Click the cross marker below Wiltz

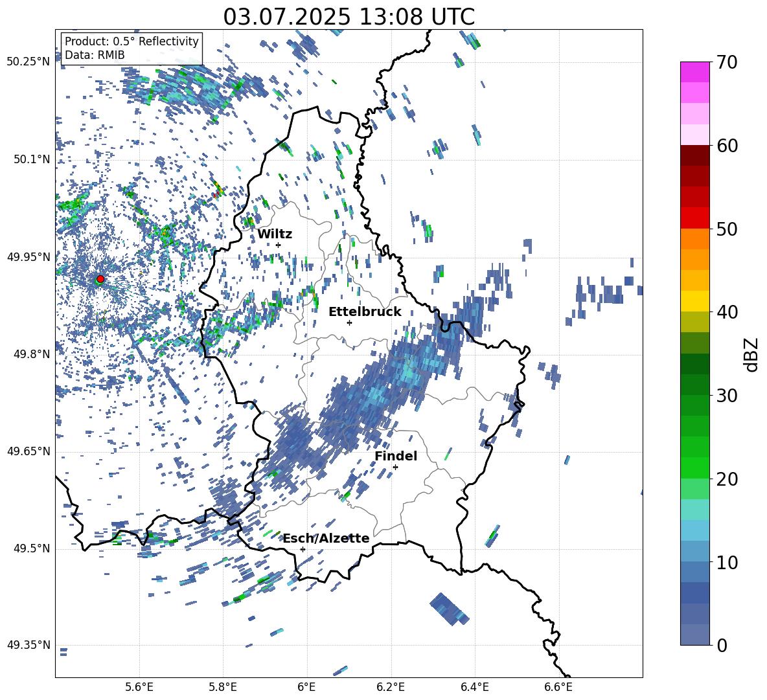click(279, 245)
